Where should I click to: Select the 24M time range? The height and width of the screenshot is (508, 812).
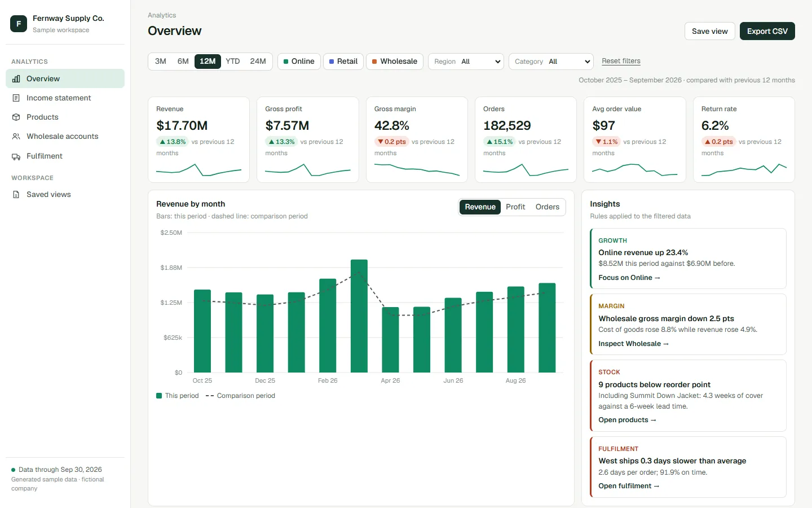tap(258, 62)
